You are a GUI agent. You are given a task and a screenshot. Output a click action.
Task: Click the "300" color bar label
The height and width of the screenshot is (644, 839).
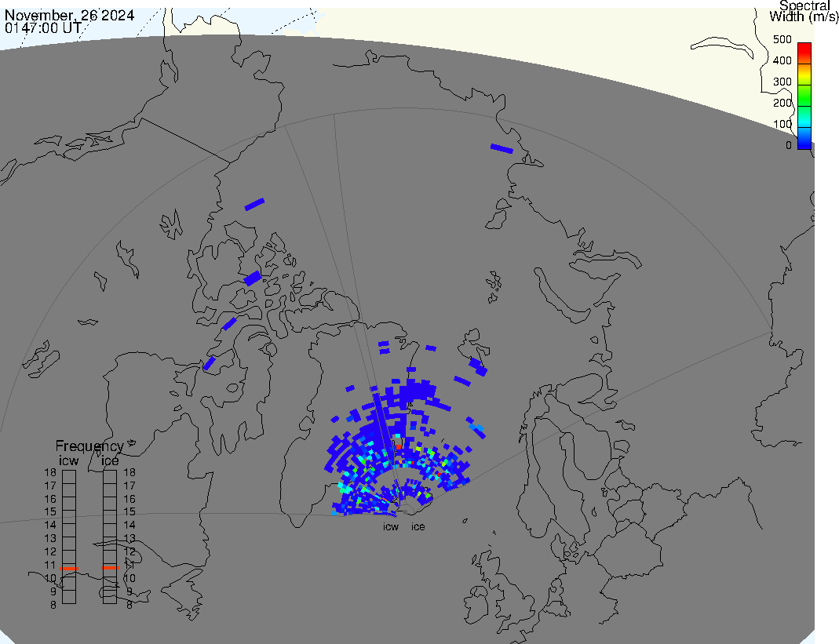(782, 82)
